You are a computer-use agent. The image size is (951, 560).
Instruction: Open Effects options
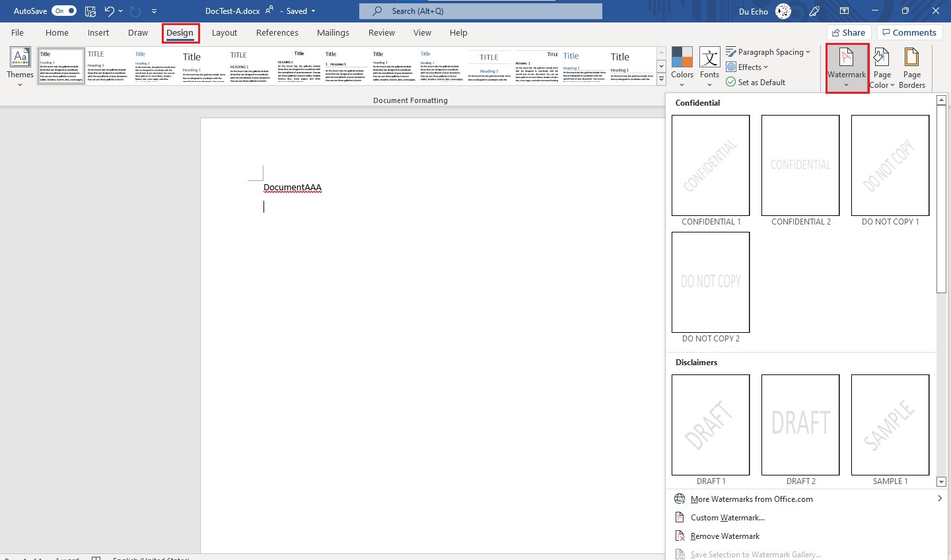pyautogui.click(x=746, y=67)
